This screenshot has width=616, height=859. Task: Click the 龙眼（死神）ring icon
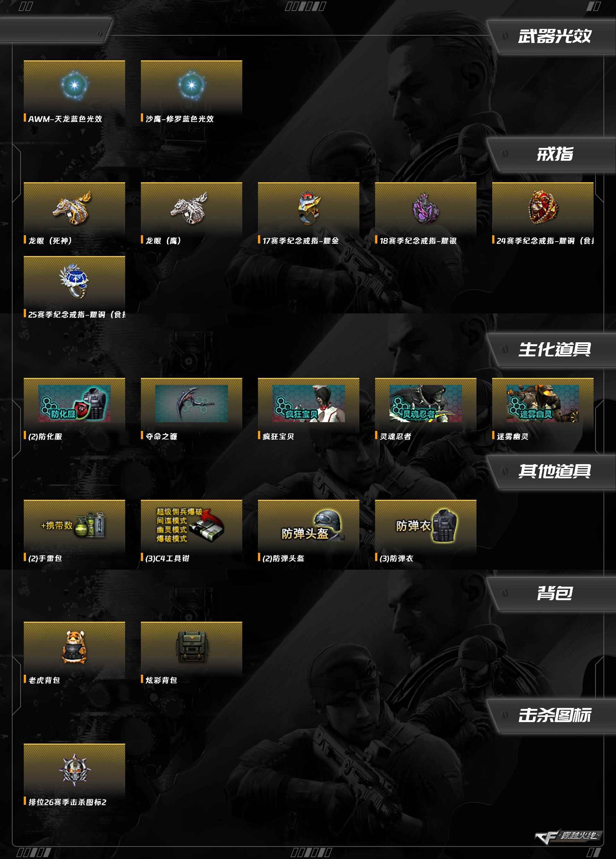click(72, 208)
